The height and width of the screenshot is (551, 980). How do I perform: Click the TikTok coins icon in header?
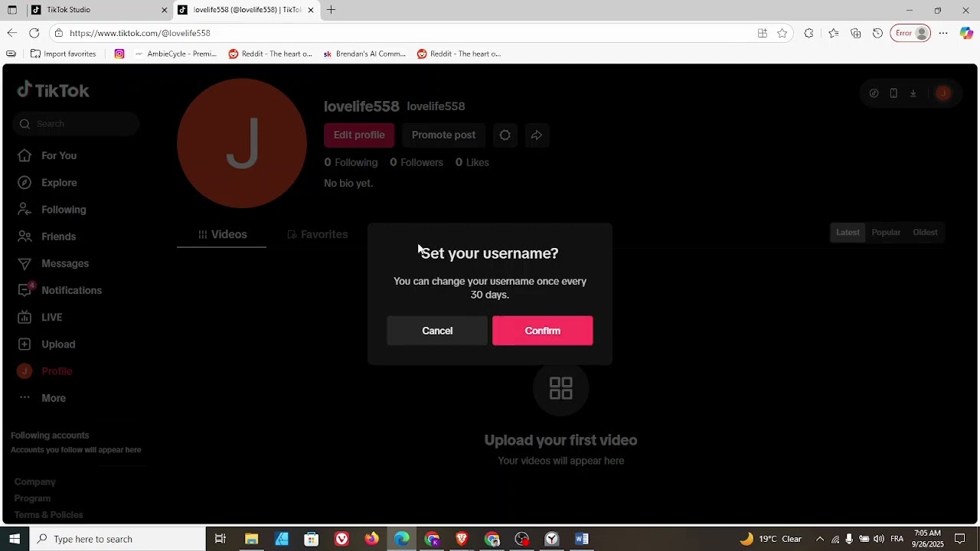click(874, 93)
